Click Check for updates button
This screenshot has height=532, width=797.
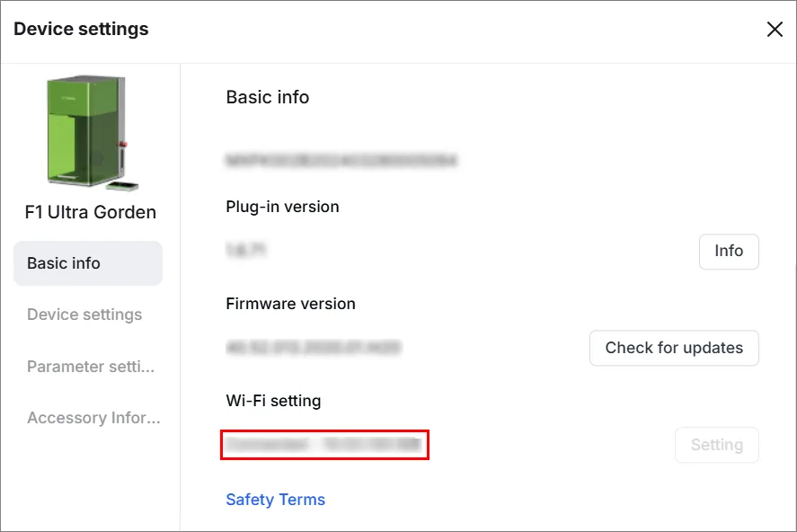tap(674, 348)
